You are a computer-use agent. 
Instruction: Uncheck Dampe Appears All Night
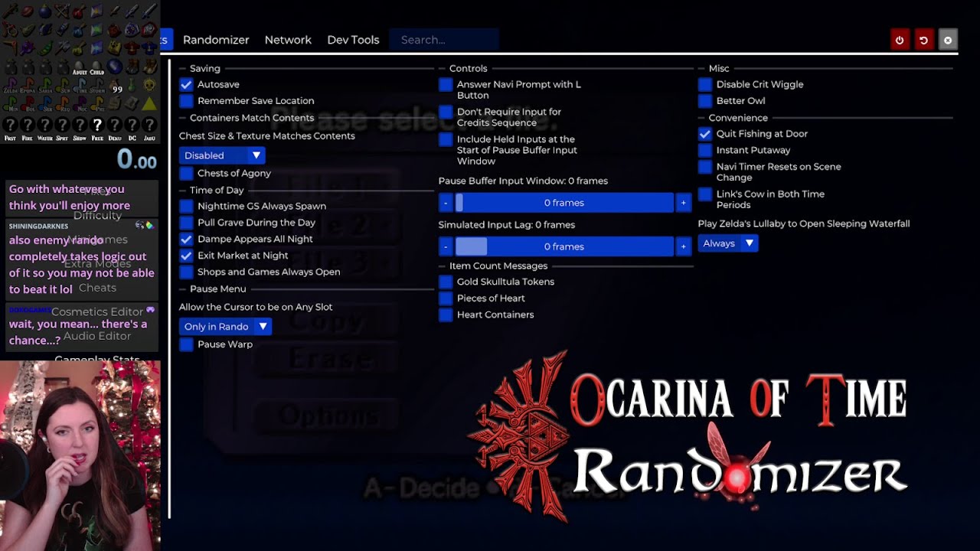click(x=186, y=239)
